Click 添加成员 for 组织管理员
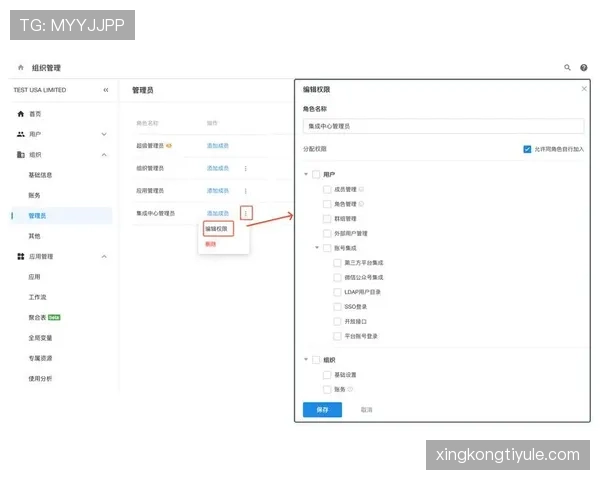The image size is (600, 480). (218, 168)
